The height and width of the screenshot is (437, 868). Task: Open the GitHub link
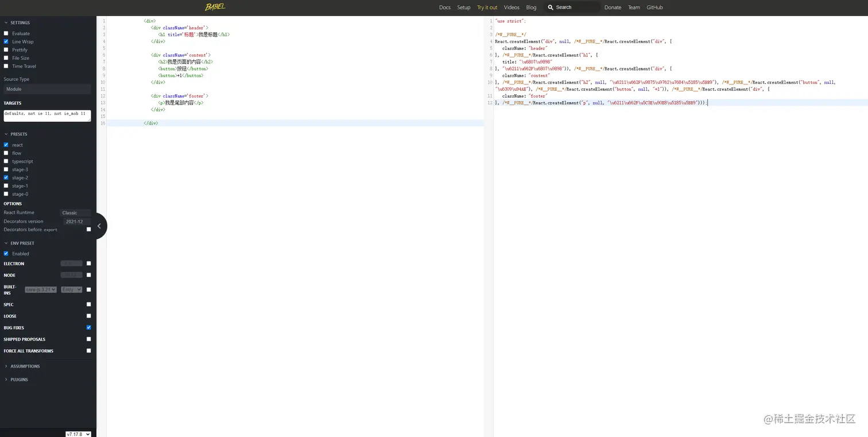654,7
